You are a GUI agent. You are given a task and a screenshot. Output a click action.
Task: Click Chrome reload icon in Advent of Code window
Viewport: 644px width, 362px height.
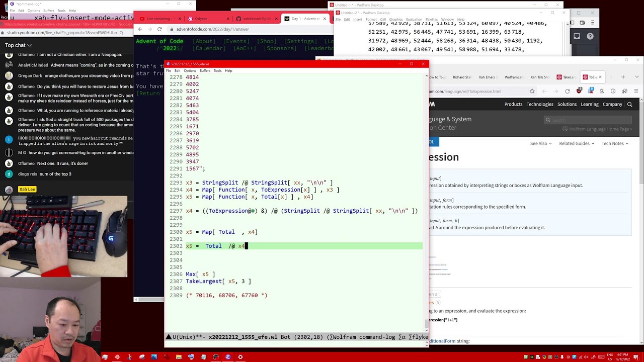click(159, 29)
